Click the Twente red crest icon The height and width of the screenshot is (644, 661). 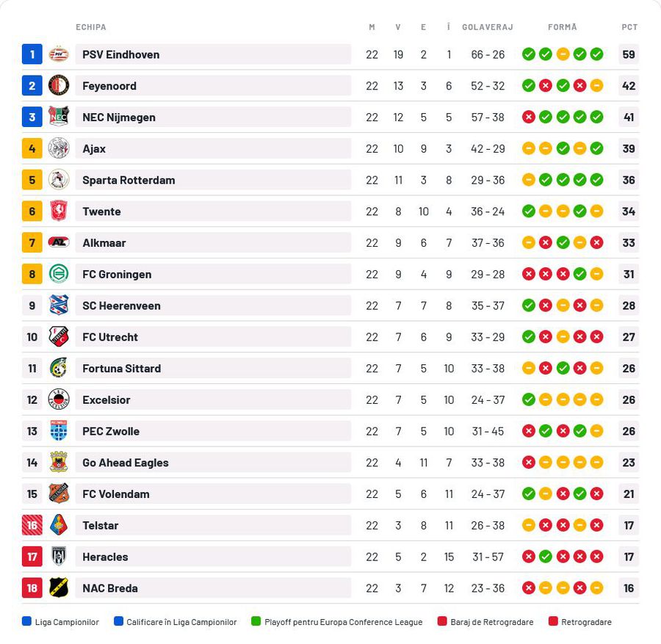coord(59,211)
